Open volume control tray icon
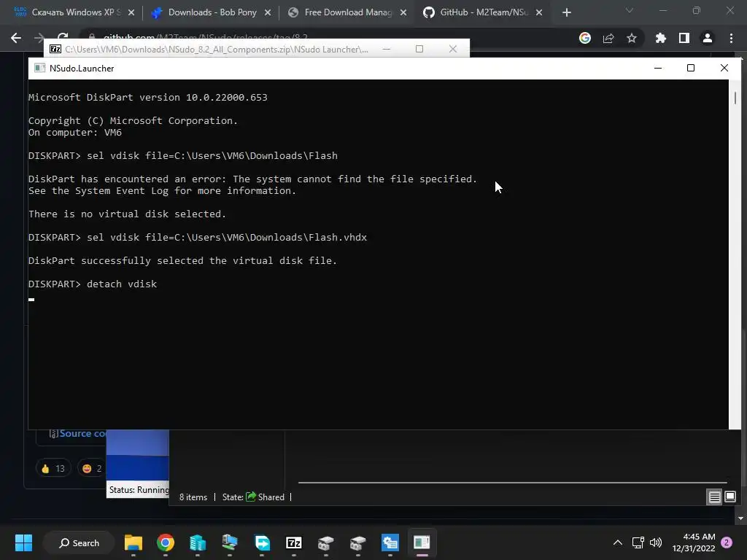This screenshot has width=747, height=560. [656, 542]
